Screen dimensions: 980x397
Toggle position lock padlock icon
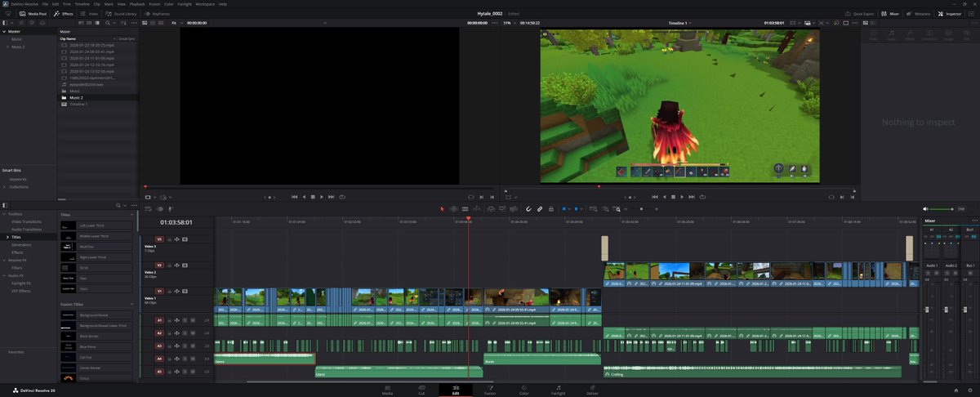[550, 209]
